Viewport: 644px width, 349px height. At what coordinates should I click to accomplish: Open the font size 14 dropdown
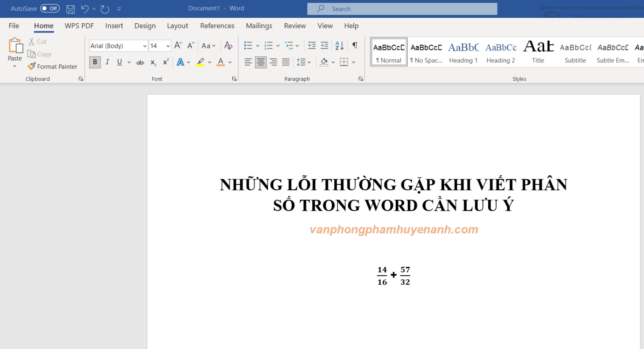pos(168,46)
